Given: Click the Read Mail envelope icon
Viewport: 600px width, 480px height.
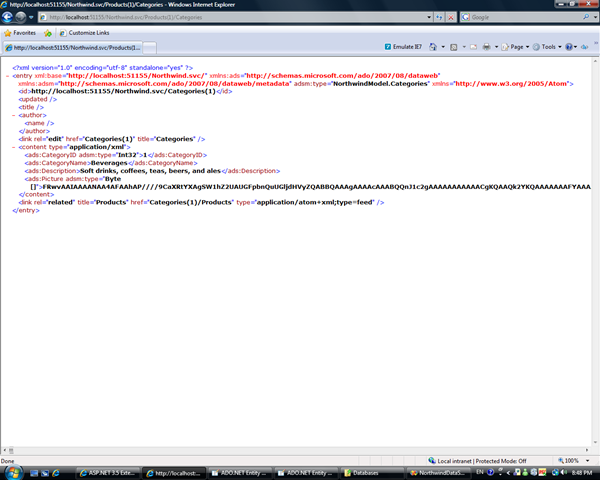Looking at the screenshot, I should 474,47.
